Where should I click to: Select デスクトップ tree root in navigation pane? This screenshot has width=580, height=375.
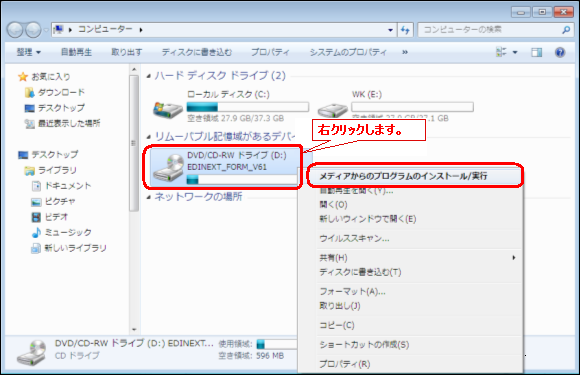pos(54,155)
